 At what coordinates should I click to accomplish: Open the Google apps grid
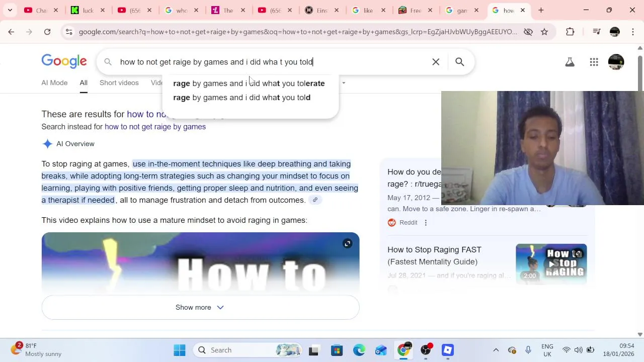594,62
